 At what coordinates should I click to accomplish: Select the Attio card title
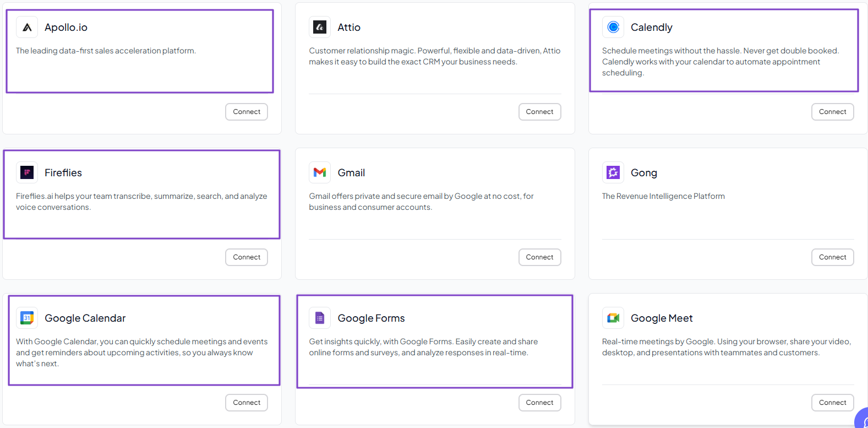click(x=349, y=28)
